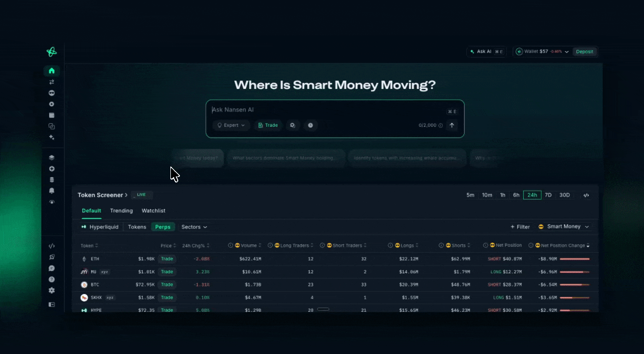Image resolution: width=644 pixels, height=354 pixels.
Task: Open the database stack sidebar icon
Action: click(x=52, y=180)
